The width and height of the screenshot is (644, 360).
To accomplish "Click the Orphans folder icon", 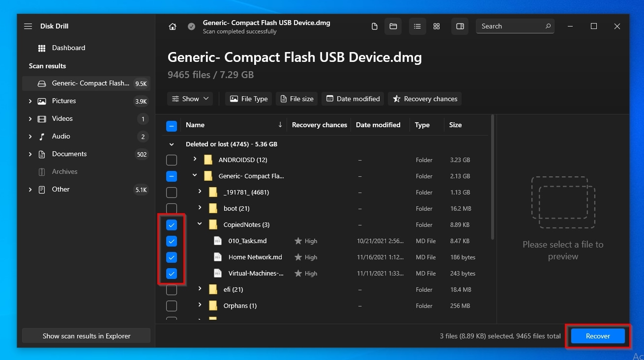I will tap(213, 305).
